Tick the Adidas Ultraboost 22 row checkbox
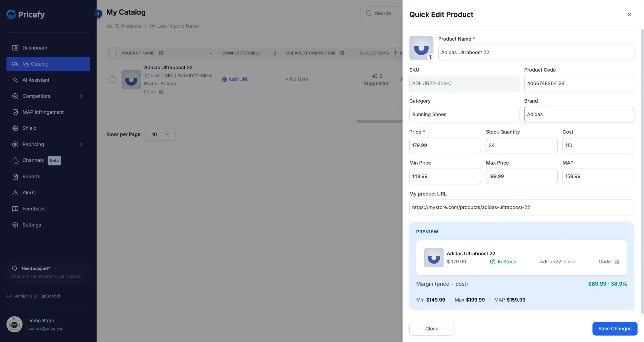This screenshot has height=342, width=644. 113,79
